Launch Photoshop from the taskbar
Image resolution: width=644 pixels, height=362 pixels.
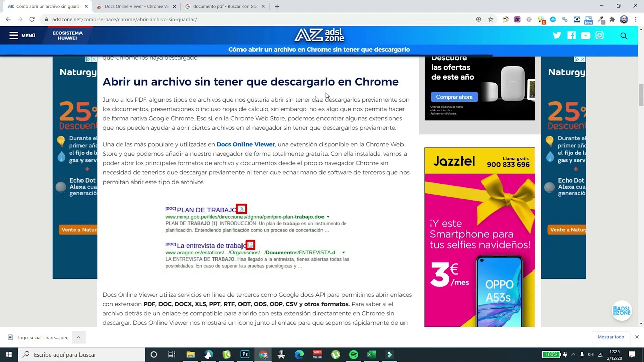(245, 354)
